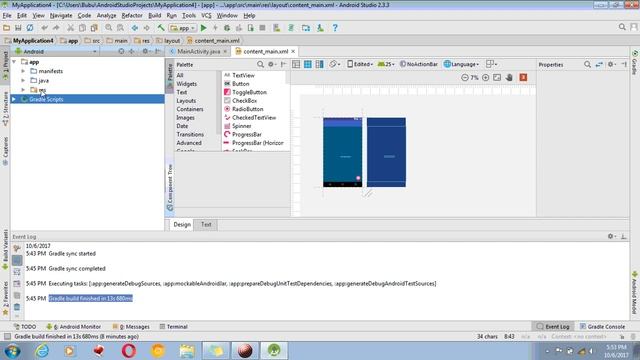Open the device Edited dropdown
This screenshot has width=640, height=360.
(x=360, y=64)
